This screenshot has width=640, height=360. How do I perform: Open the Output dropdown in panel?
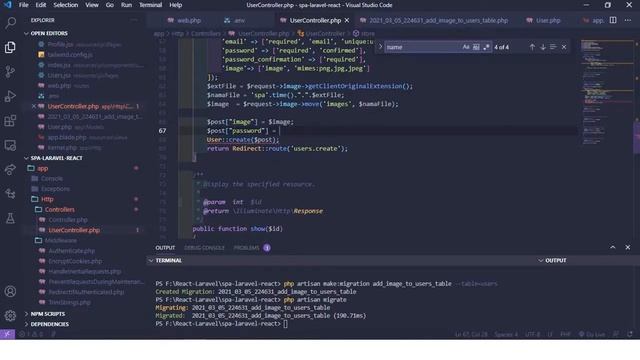[x=552, y=260]
